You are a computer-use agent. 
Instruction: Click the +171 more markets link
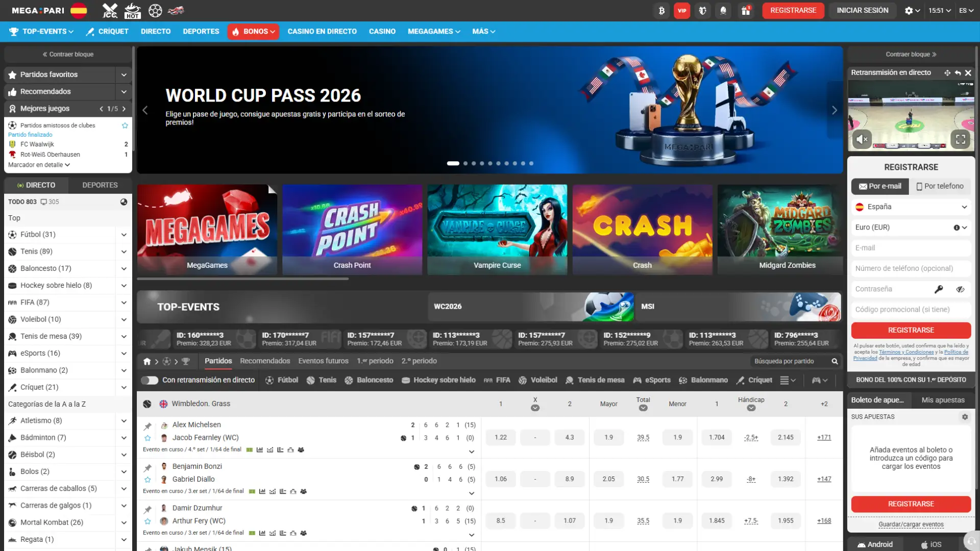(x=824, y=438)
